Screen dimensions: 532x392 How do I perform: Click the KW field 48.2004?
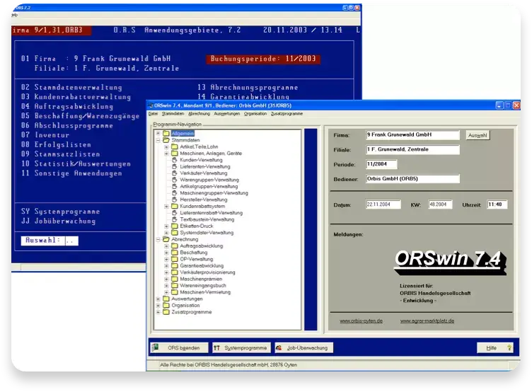[440, 204]
